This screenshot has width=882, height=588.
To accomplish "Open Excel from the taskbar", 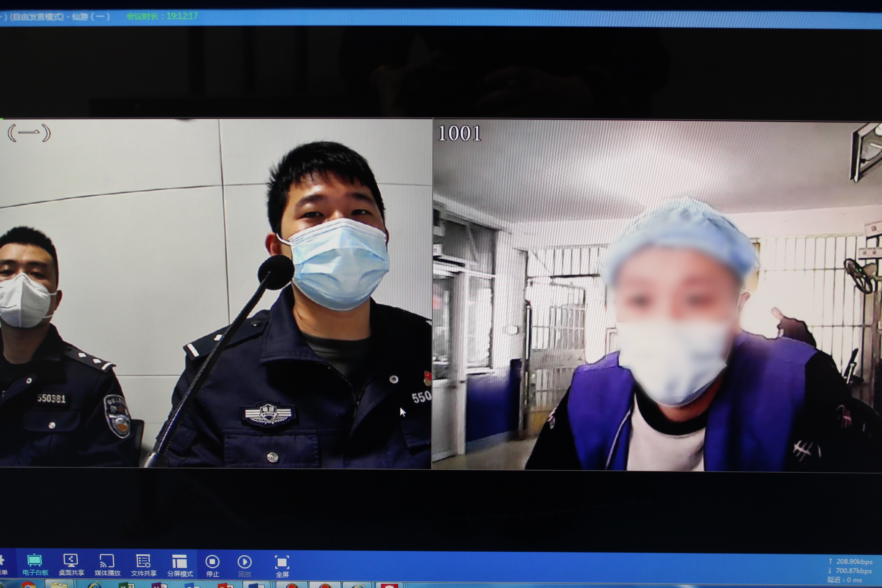I will tap(127, 585).
